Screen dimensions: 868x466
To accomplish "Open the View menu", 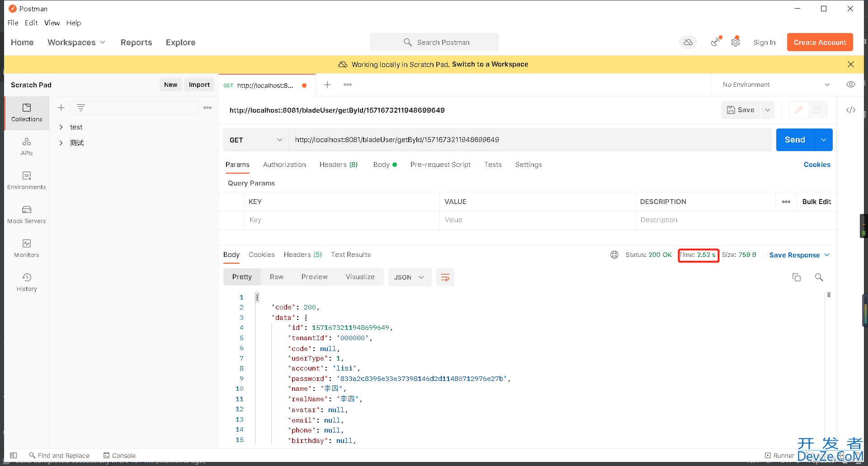I will (52, 23).
